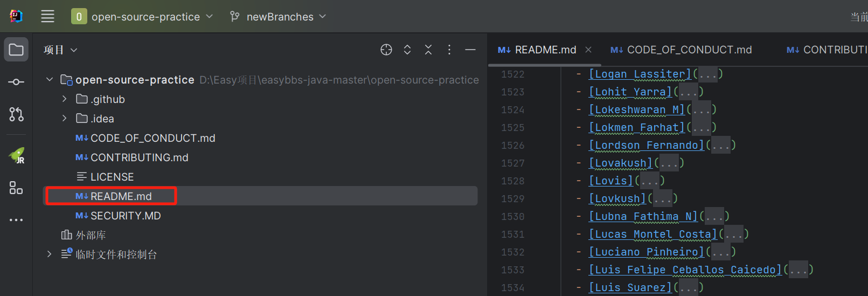The height and width of the screenshot is (296, 868).
Task: Open the Structure tool window
Action: point(16,188)
